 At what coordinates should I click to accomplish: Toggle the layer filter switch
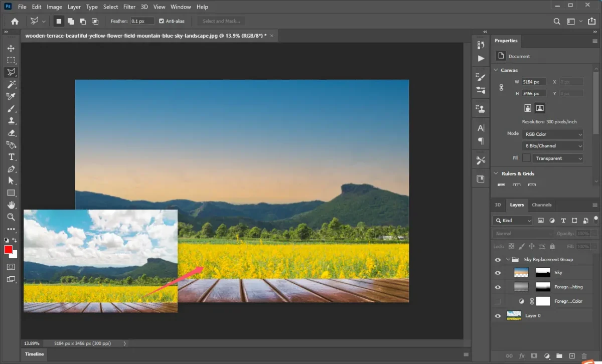point(595,220)
